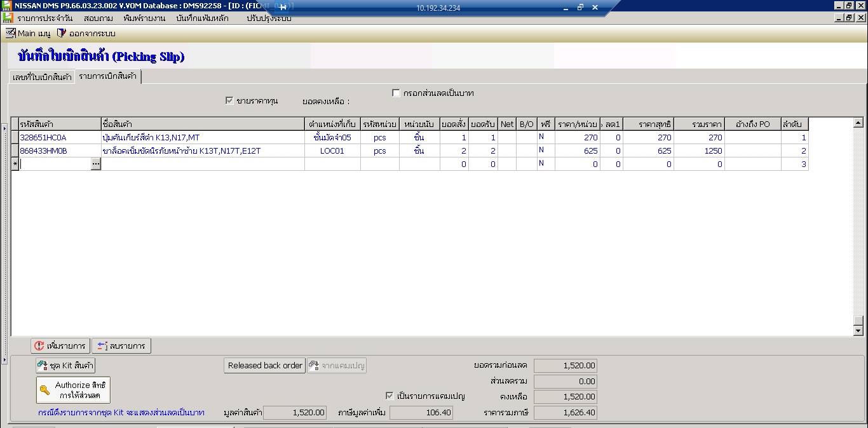Open product code lookup ellipsis button

(96, 164)
